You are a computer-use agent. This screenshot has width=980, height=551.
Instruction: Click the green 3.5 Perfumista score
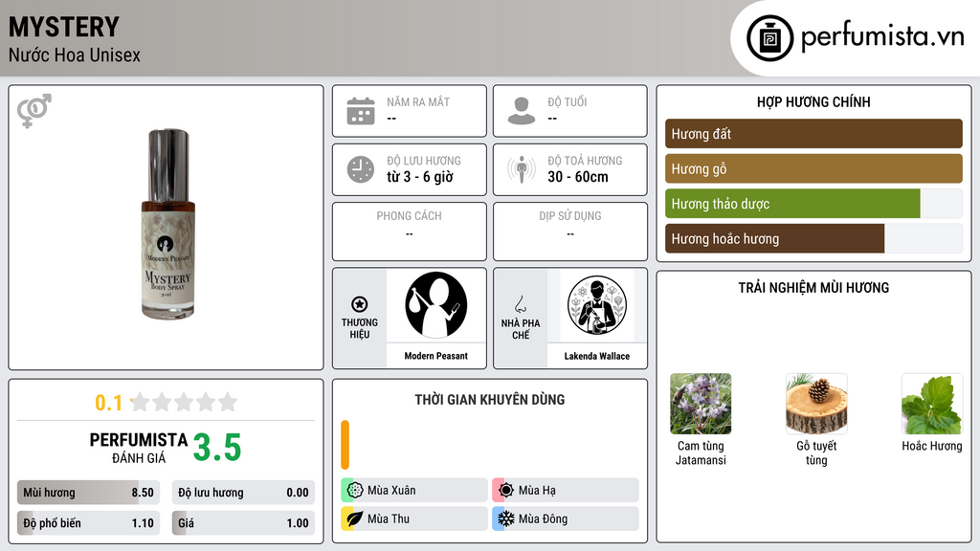pyautogui.click(x=217, y=448)
